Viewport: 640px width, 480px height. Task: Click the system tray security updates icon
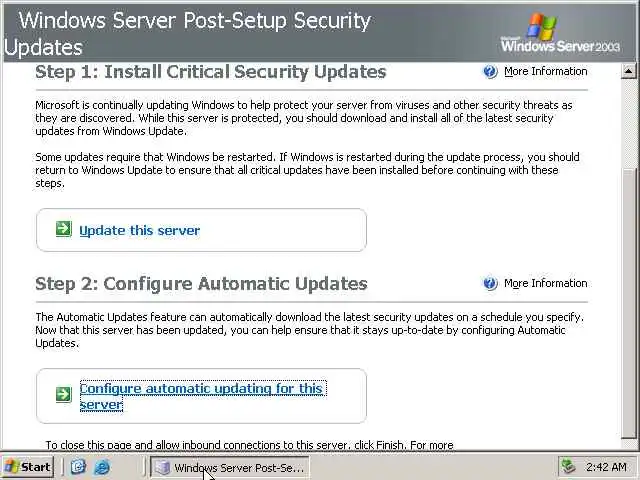tap(568, 467)
